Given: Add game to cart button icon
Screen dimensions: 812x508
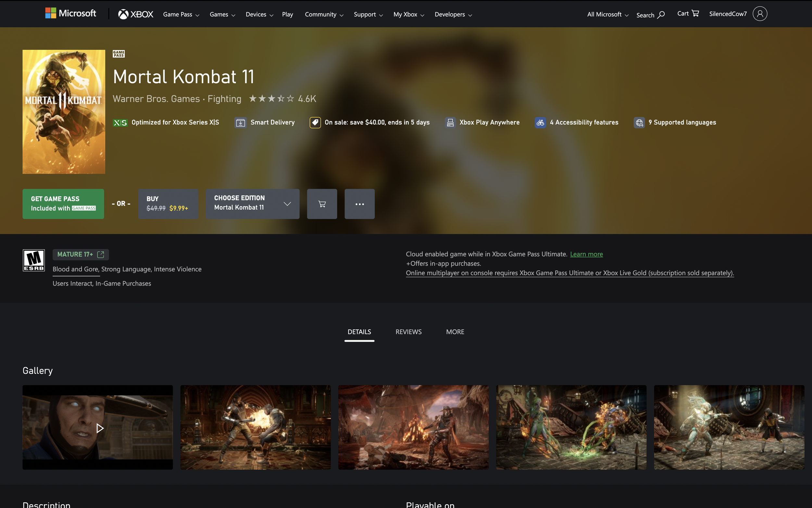Looking at the screenshot, I should pyautogui.click(x=322, y=204).
